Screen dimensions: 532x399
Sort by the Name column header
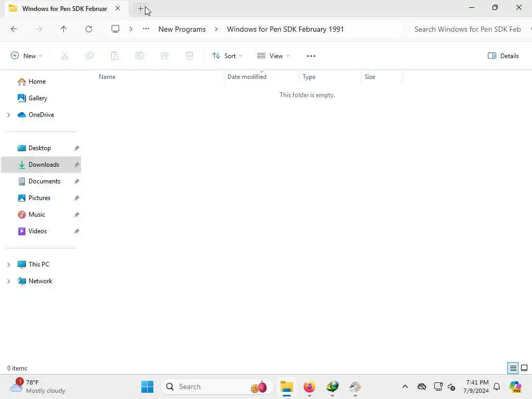pos(107,77)
